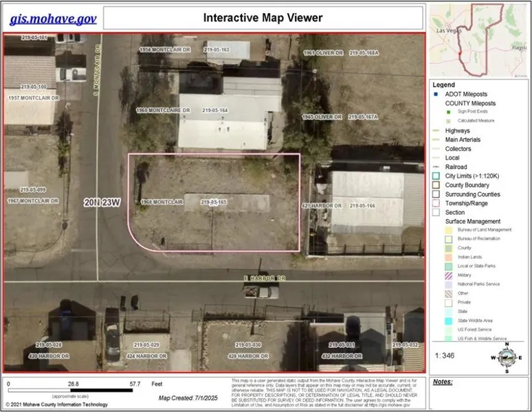Click the County Boundary legend box
The width and height of the screenshot is (532, 412).
(x=436, y=185)
